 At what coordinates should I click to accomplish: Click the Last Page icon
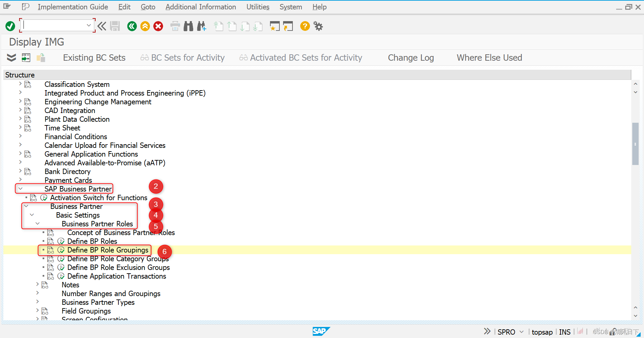click(x=258, y=26)
